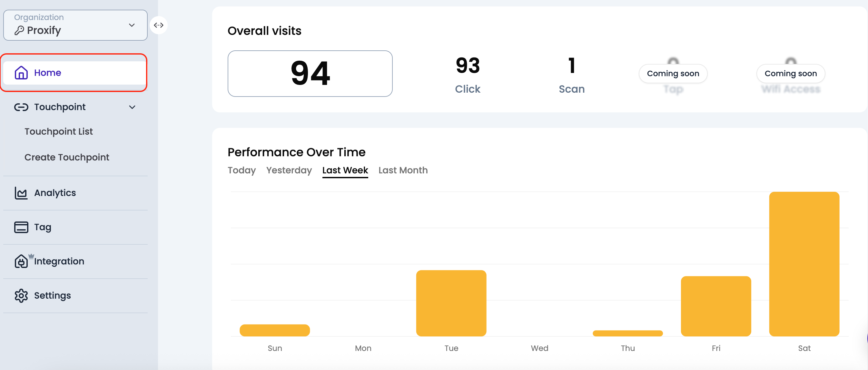
Task: Select the Yesterday filter option
Action: pyautogui.click(x=289, y=170)
